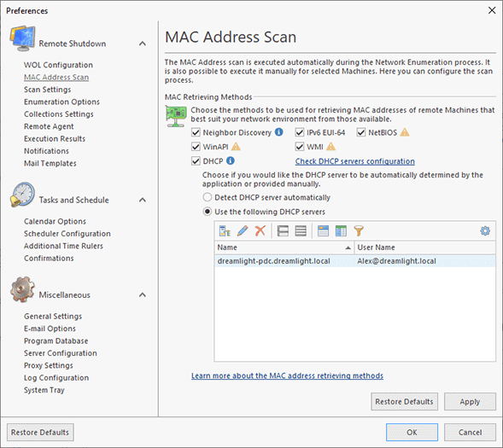
Task: Open Execution Results page
Action: [x=55, y=138]
